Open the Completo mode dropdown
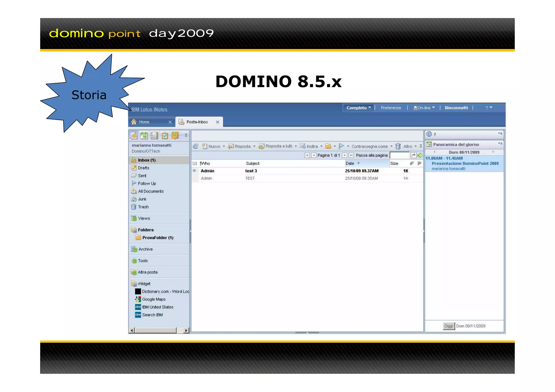This screenshot has height=392, width=555. click(x=358, y=108)
